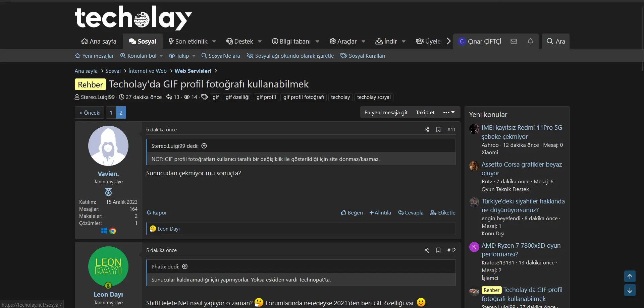Click the techolay sosyal tag
644x308 pixels.
(374, 97)
